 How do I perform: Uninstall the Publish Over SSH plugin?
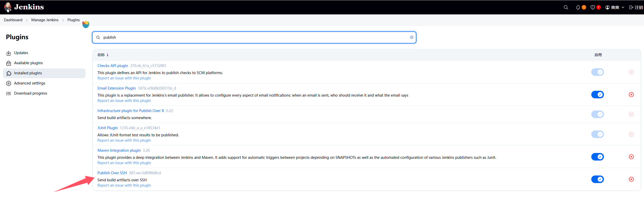[631, 179]
